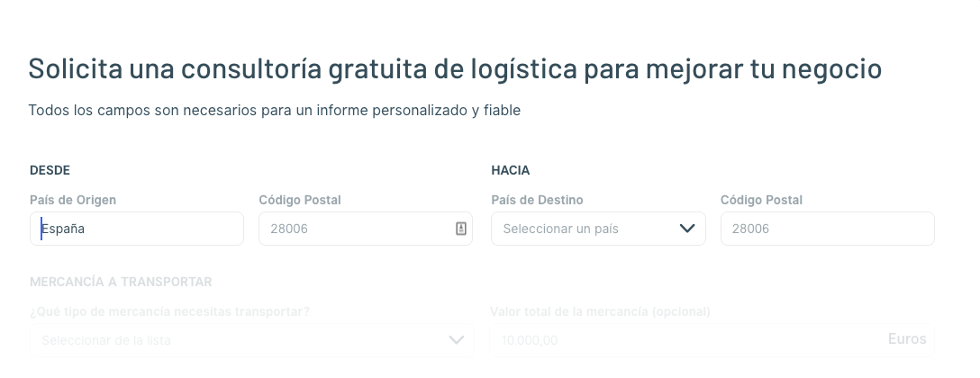Click the País de Origen label
This screenshot has width=980, height=378.
[x=73, y=200]
